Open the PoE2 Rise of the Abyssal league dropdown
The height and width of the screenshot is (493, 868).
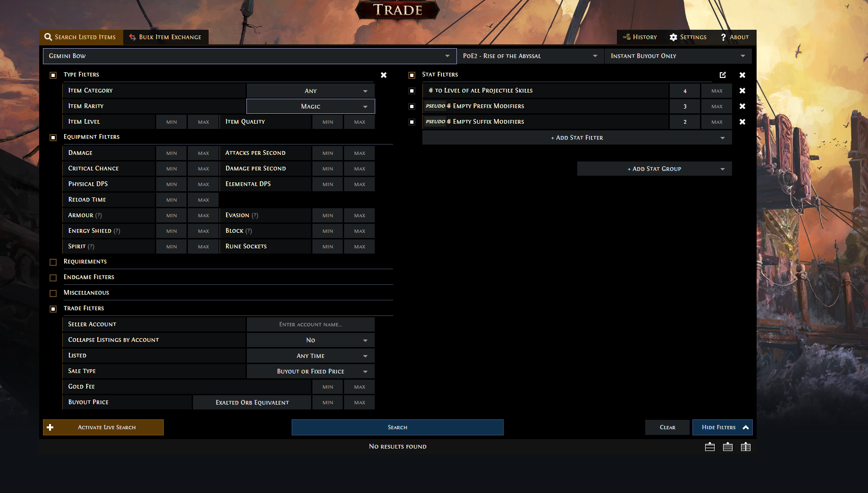click(531, 56)
